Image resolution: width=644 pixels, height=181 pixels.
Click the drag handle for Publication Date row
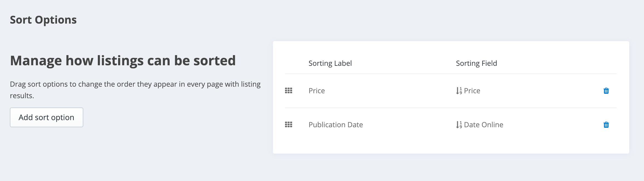coord(289,125)
